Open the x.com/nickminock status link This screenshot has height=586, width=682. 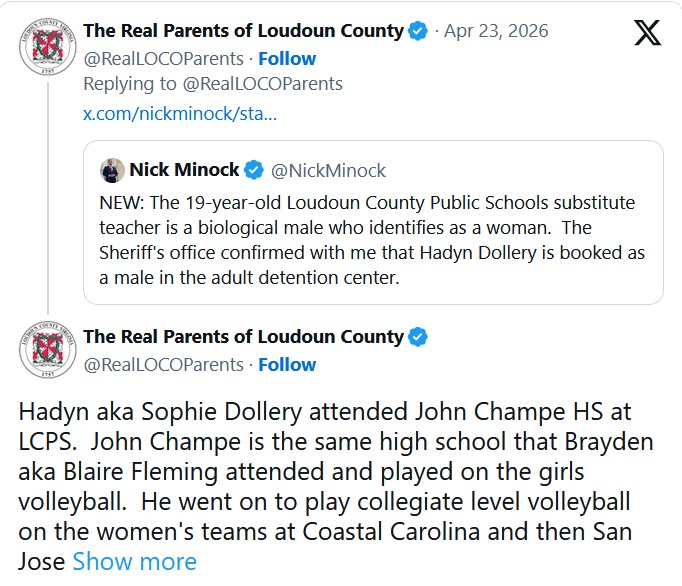coord(180,113)
